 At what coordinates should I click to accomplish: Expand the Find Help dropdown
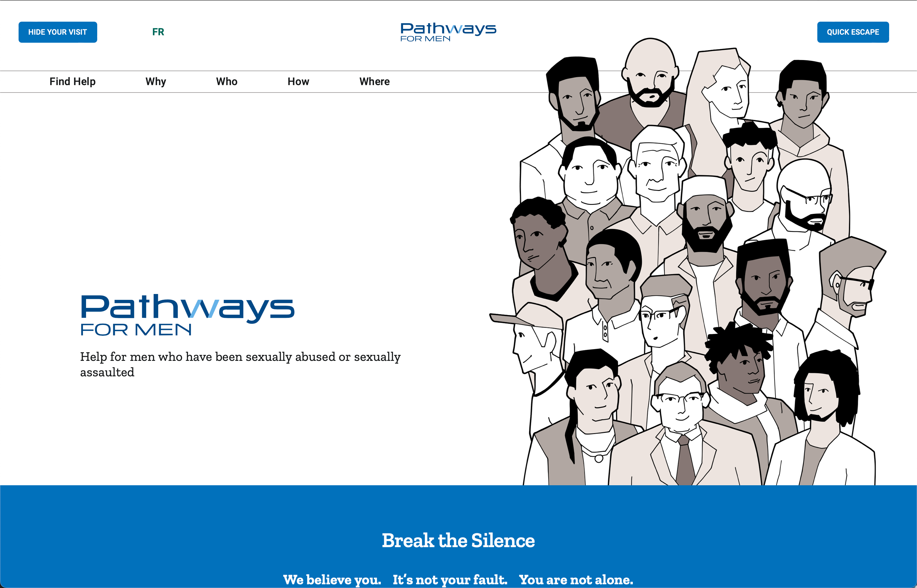(72, 81)
